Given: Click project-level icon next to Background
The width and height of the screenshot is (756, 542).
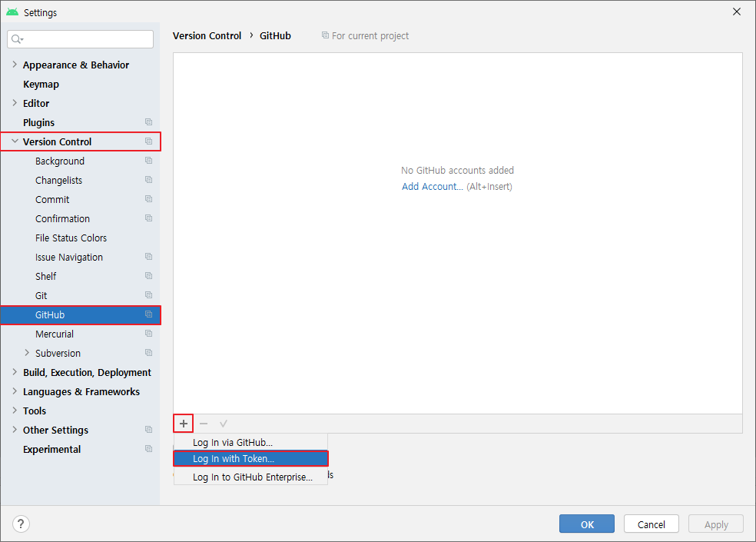Looking at the screenshot, I should pos(148,161).
